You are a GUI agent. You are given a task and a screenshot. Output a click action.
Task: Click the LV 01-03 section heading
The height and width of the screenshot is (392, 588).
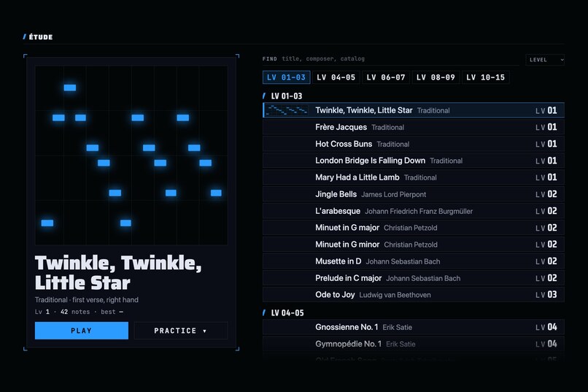point(282,96)
